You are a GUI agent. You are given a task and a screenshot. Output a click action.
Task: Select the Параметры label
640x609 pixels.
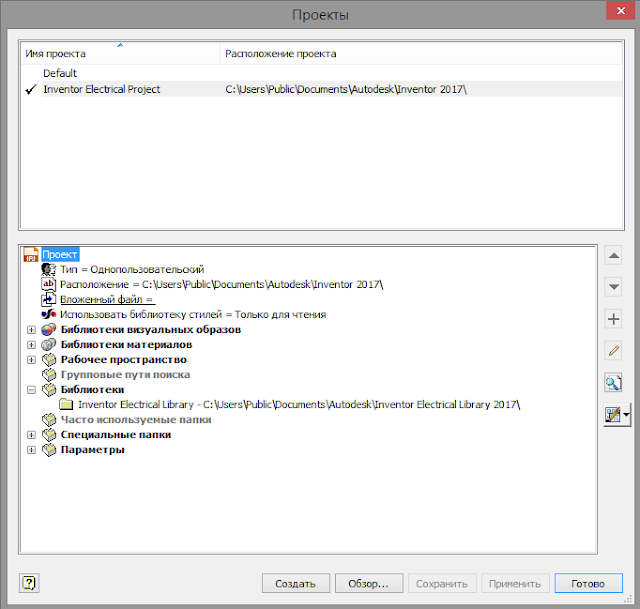(93, 450)
